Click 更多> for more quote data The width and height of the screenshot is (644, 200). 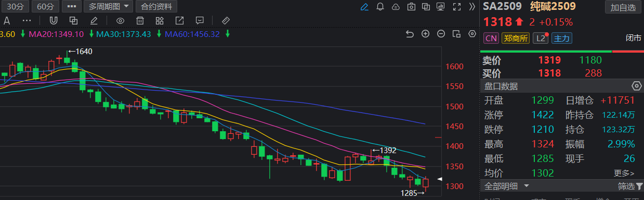624,173
